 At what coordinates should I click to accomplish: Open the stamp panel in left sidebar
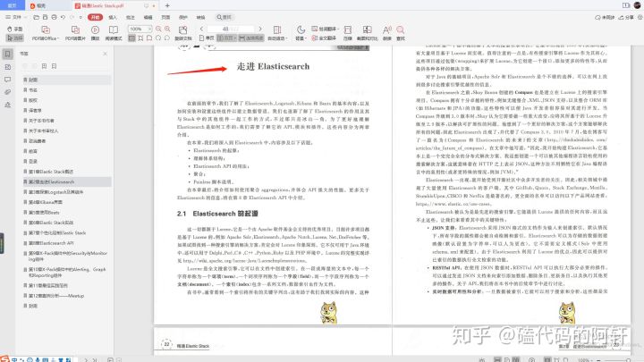click(x=8, y=105)
